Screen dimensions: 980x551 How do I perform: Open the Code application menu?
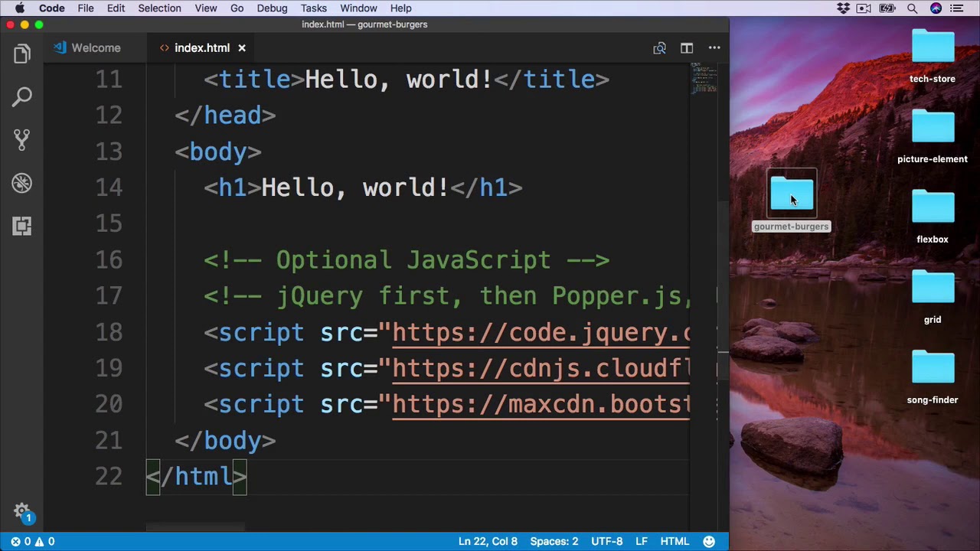[52, 8]
